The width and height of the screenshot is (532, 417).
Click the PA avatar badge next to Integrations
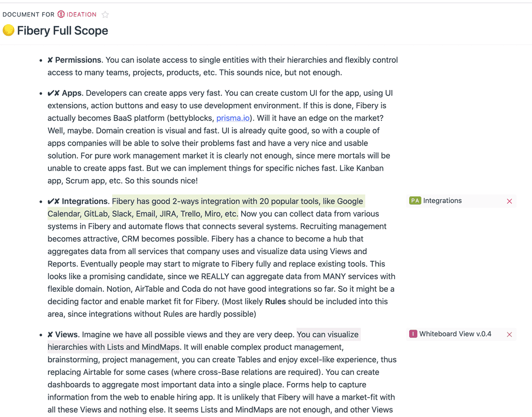[x=414, y=200]
